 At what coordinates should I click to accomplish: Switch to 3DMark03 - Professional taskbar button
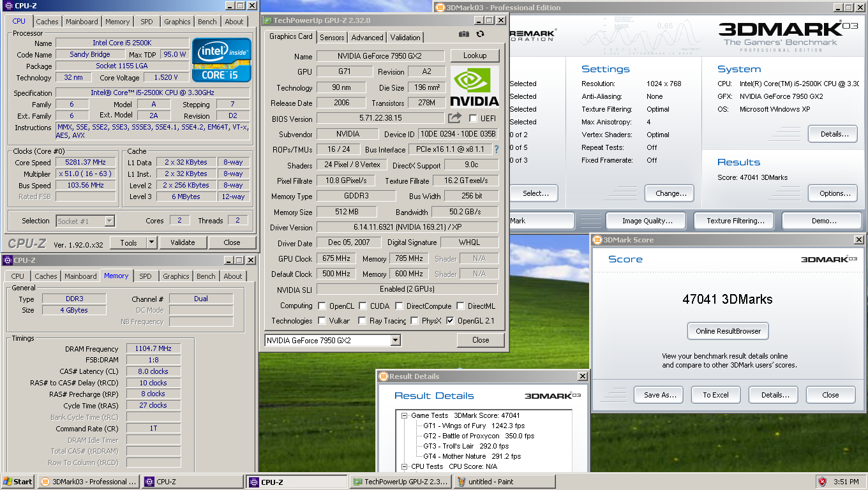click(x=89, y=482)
